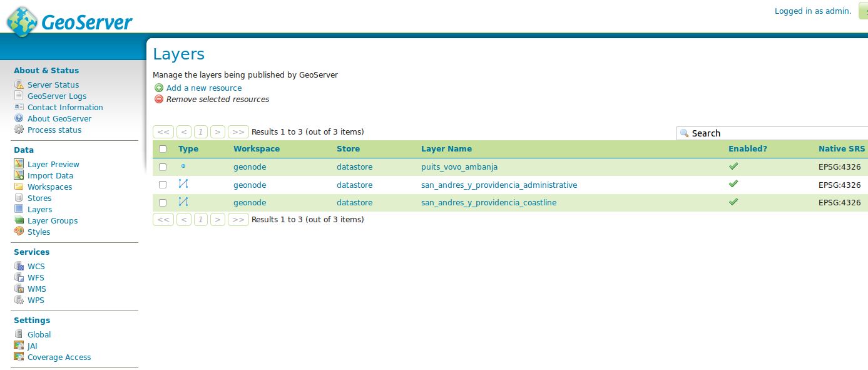Sort table by Type column
Image resolution: width=868 pixels, height=370 pixels.
pos(188,149)
